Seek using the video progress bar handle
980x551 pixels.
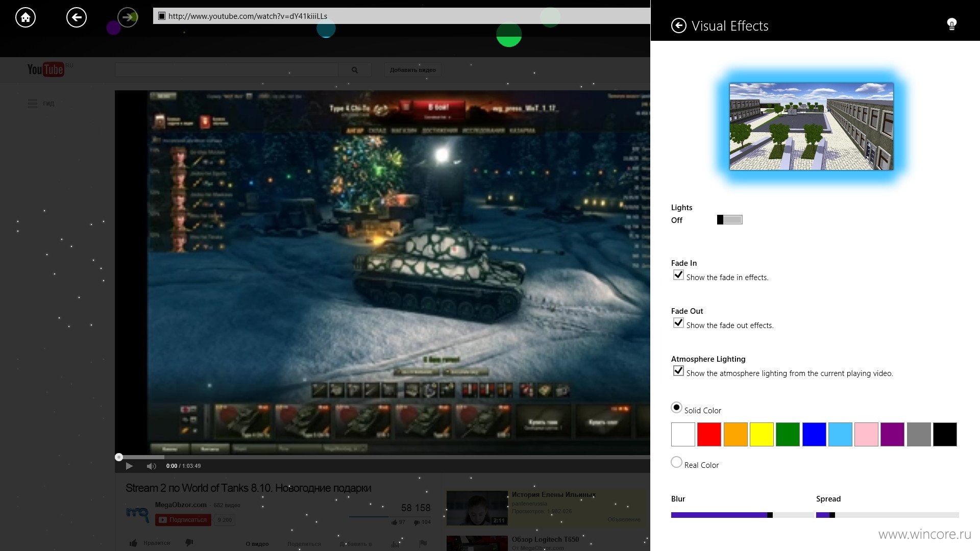point(119,457)
